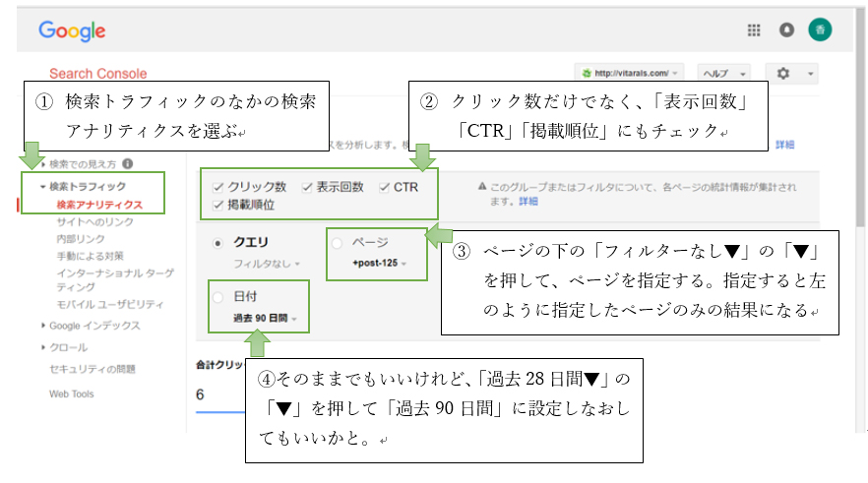Open the 過去 90 日間 date dropdown
Image resolution: width=868 pixels, height=483 pixels.
(265, 318)
